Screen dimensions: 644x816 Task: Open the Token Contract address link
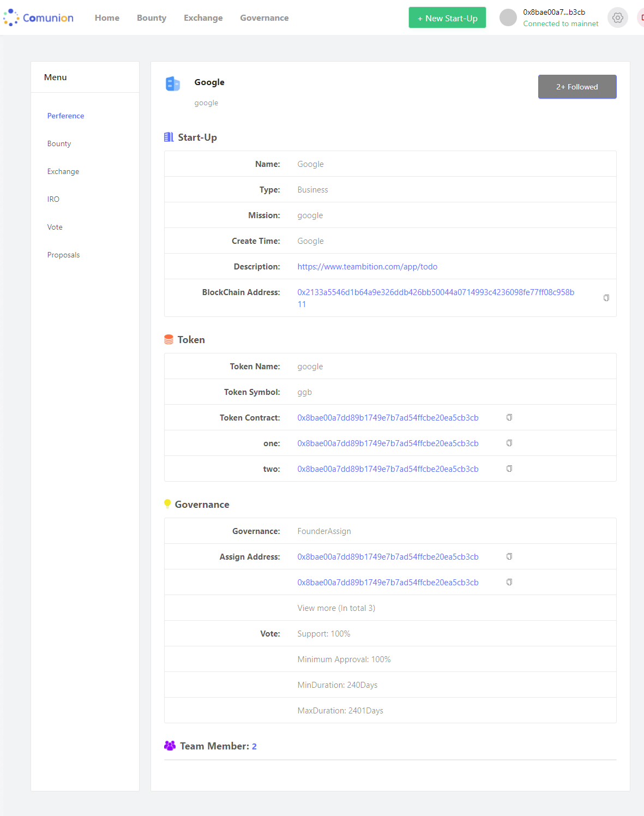388,418
